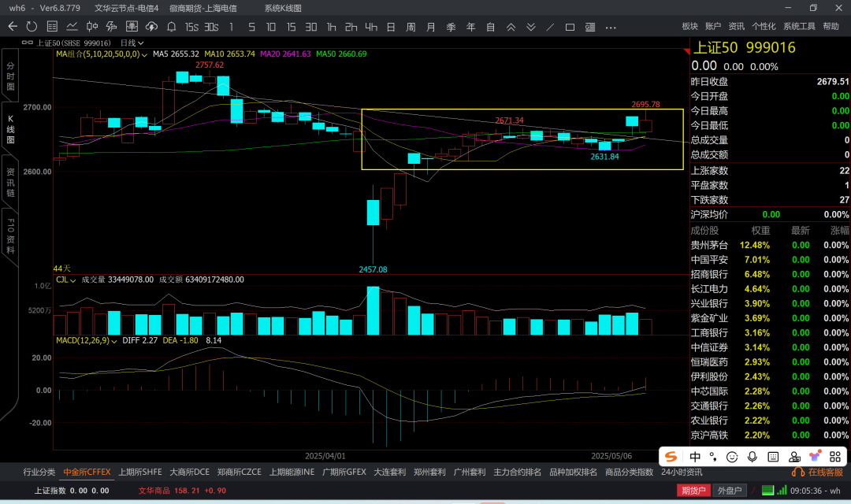
Task: Switch to line chart icon view
Action: [72, 27]
